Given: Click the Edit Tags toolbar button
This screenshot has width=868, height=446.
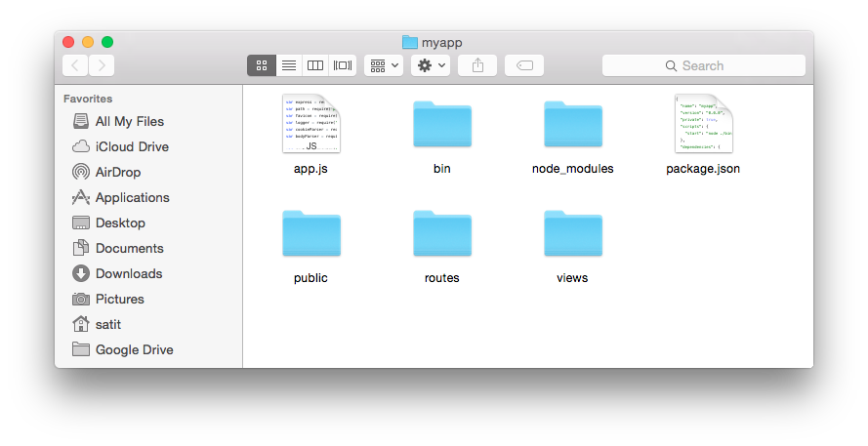Looking at the screenshot, I should (x=524, y=65).
